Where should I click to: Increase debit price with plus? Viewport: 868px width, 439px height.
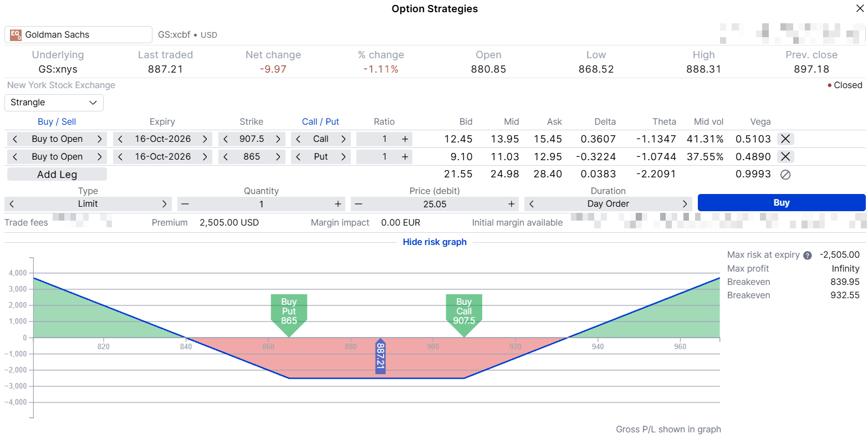(511, 204)
